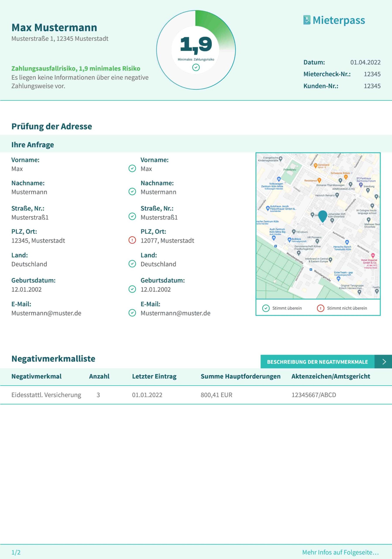Screen dimensions: 392x559
Task: Click the Summe Hauptforderungen column header
Action: pos(240,376)
